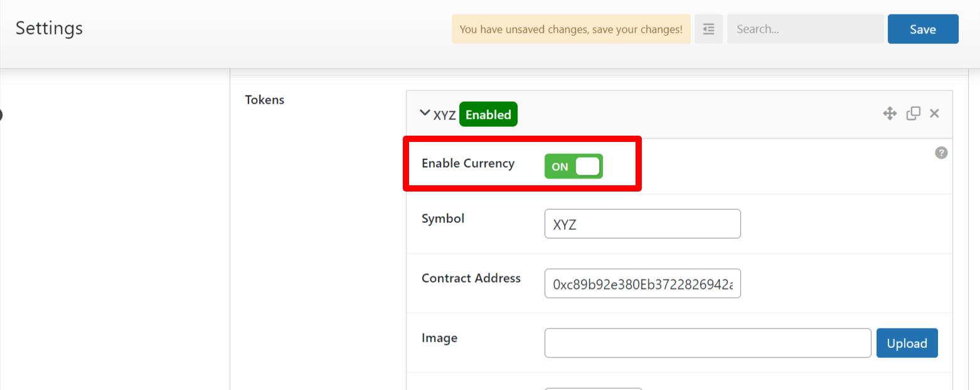
Task: Focus the Search input field
Action: tap(805, 28)
